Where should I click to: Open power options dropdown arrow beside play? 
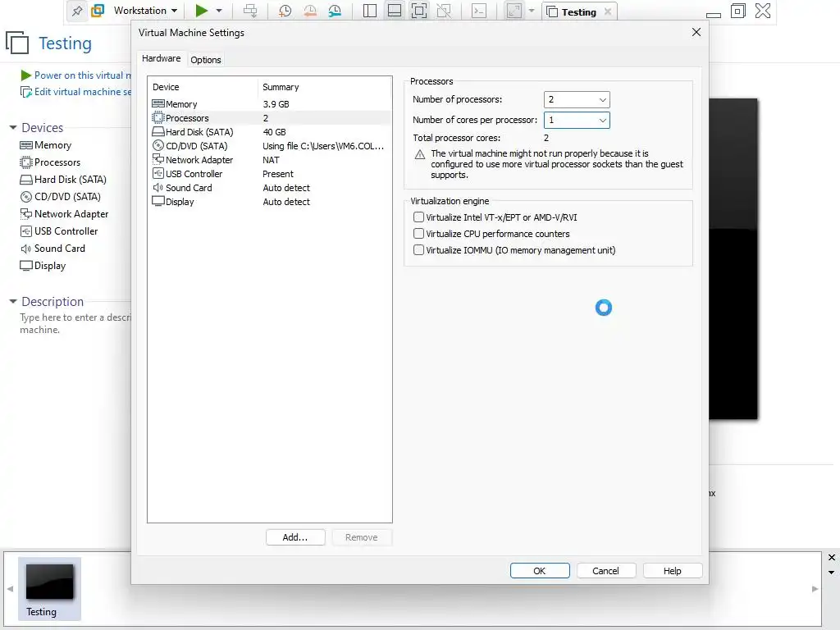[218, 11]
